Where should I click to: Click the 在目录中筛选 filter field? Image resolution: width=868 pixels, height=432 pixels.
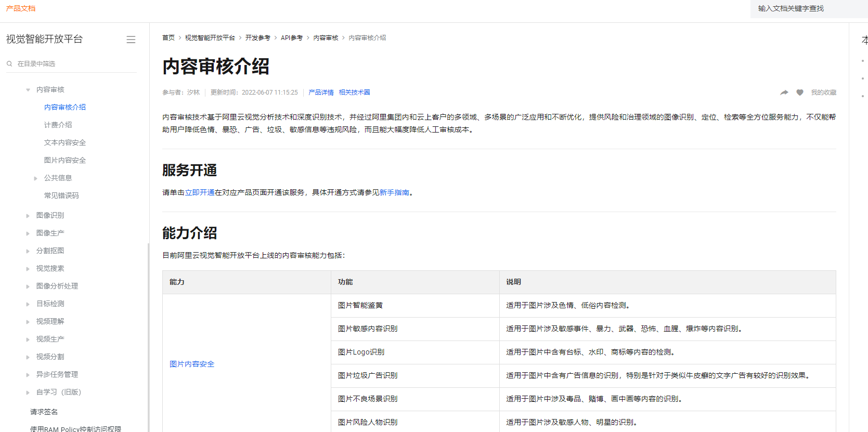coord(71,63)
